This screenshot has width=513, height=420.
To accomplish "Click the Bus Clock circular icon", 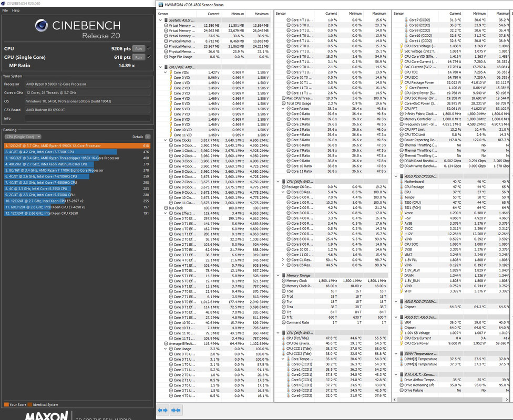I will [x=166, y=208].
